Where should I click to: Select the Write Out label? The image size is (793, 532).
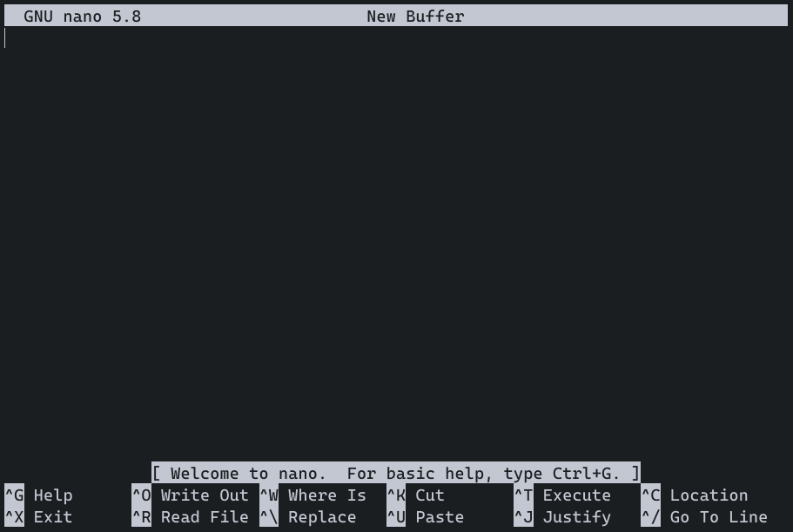tap(205, 495)
